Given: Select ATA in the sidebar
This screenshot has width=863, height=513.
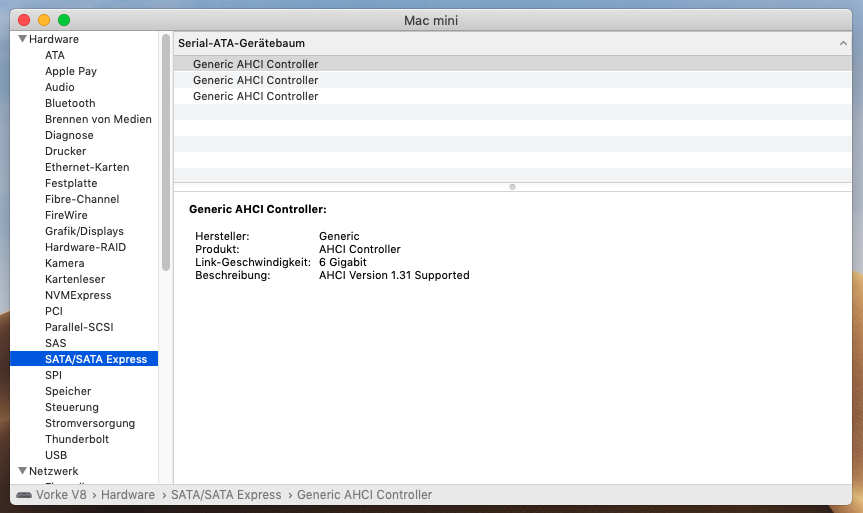Looking at the screenshot, I should [x=55, y=55].
